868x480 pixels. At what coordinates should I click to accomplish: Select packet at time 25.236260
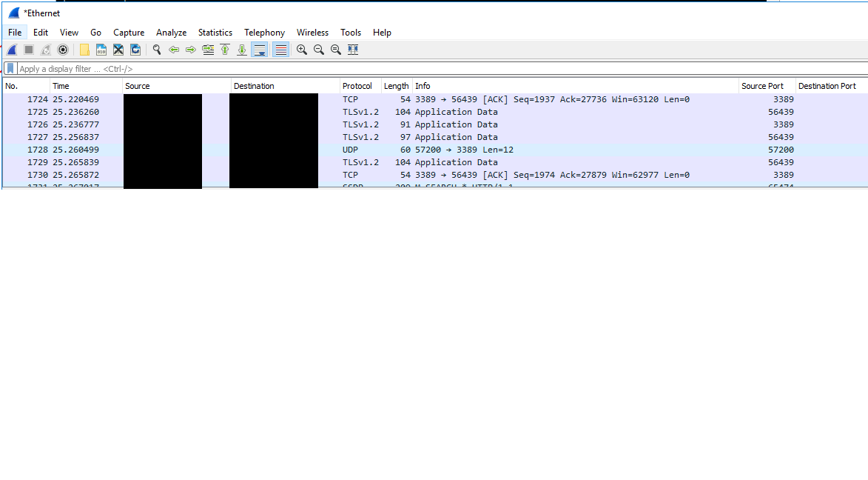[435, 112]
